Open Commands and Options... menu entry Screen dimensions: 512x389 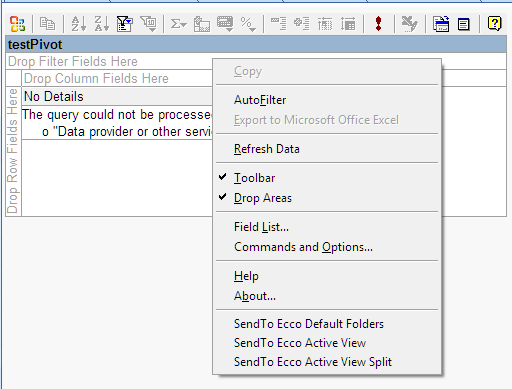point(327,247)
